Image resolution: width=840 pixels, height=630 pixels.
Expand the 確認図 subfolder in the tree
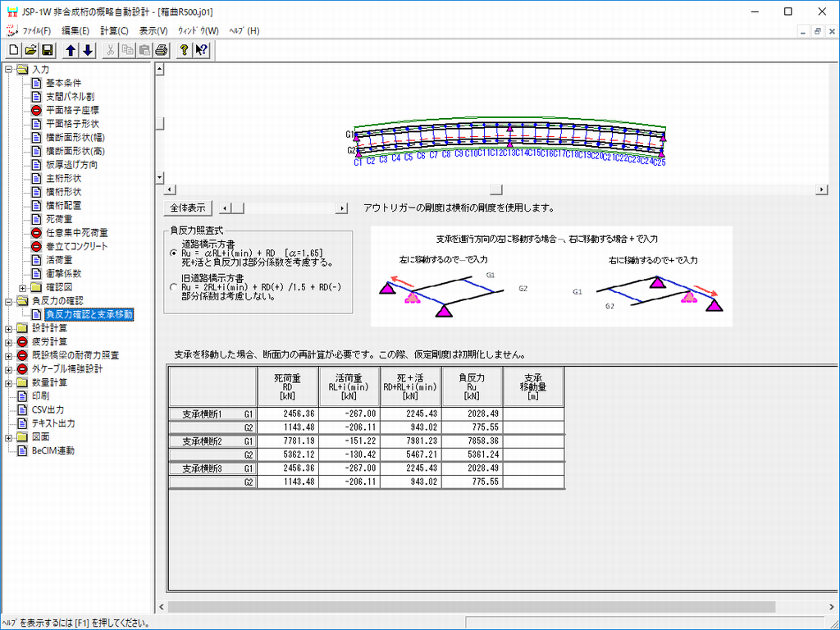click(23, 287)
